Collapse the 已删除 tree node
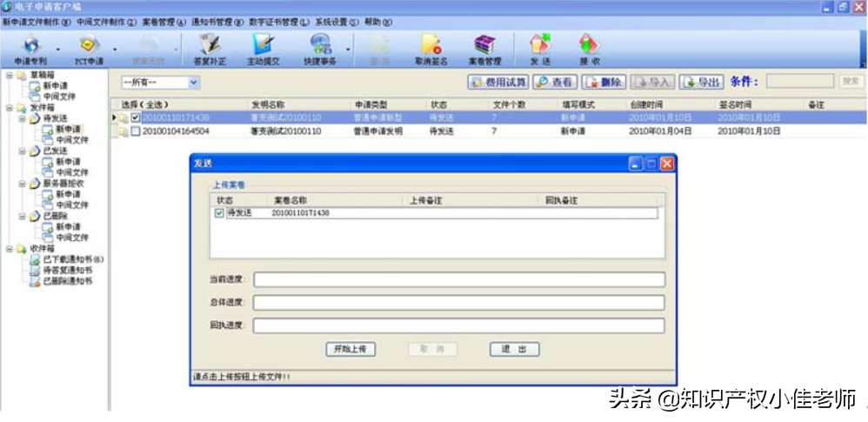This screenshot has height=422, width=868. click(22, 216)
